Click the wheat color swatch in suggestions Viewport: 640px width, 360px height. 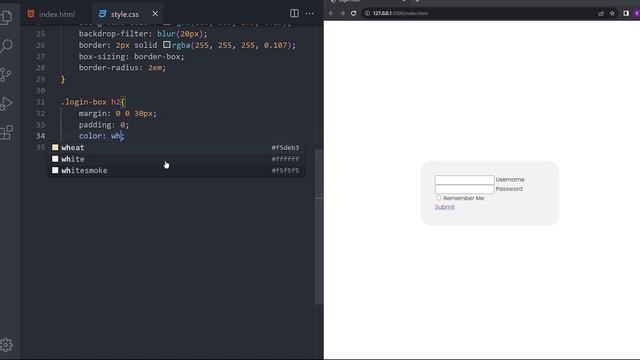click(x=55, y=147)
